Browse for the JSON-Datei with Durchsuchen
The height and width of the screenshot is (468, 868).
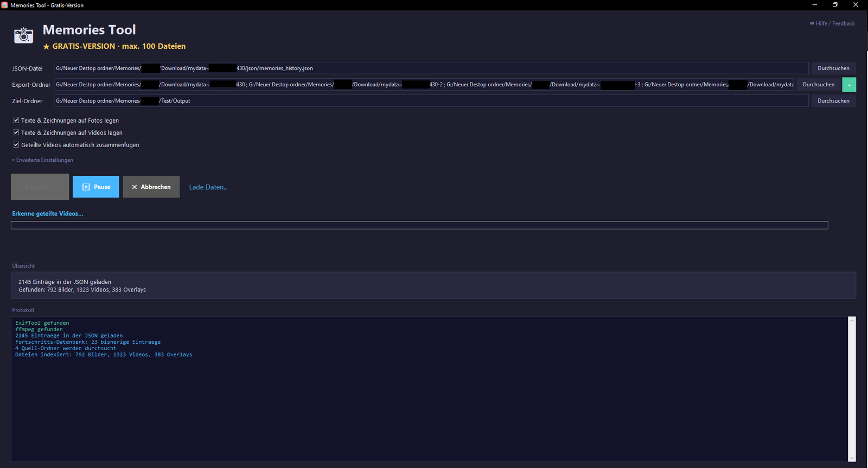click(x=834, y=68)
